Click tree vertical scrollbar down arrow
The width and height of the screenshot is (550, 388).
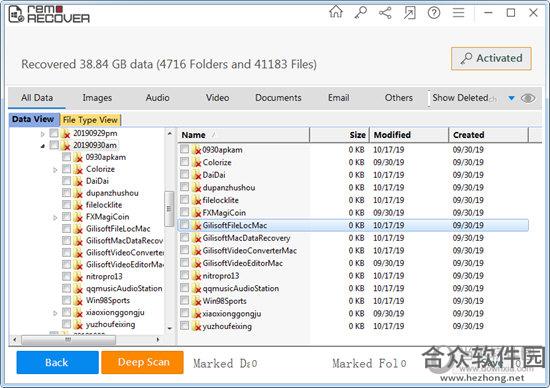tap(169, 329)
